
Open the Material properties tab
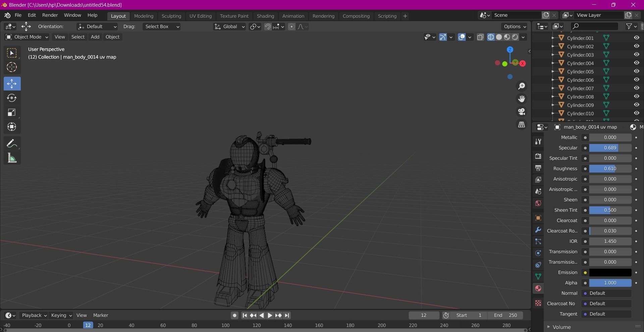click(538, 288)
